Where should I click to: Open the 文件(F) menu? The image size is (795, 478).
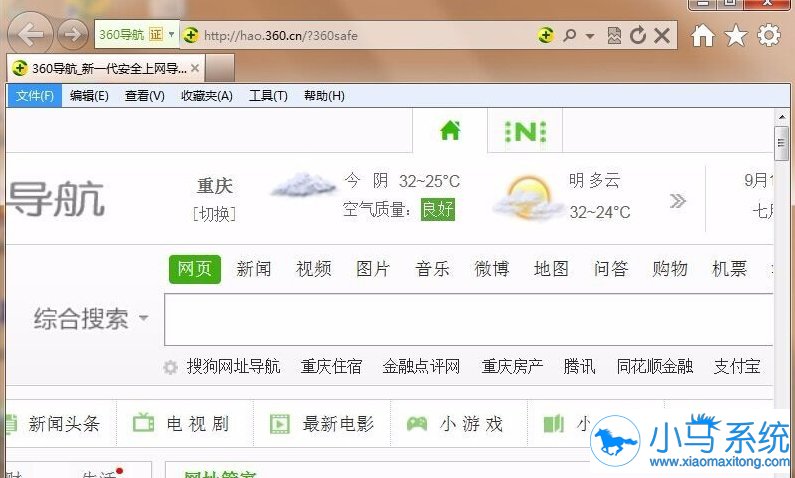pos(34,96)
